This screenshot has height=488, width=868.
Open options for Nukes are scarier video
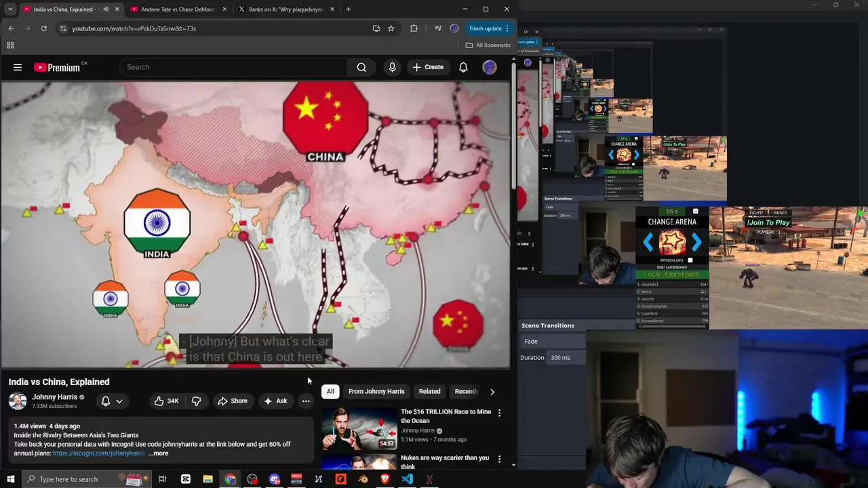point(500,459)
